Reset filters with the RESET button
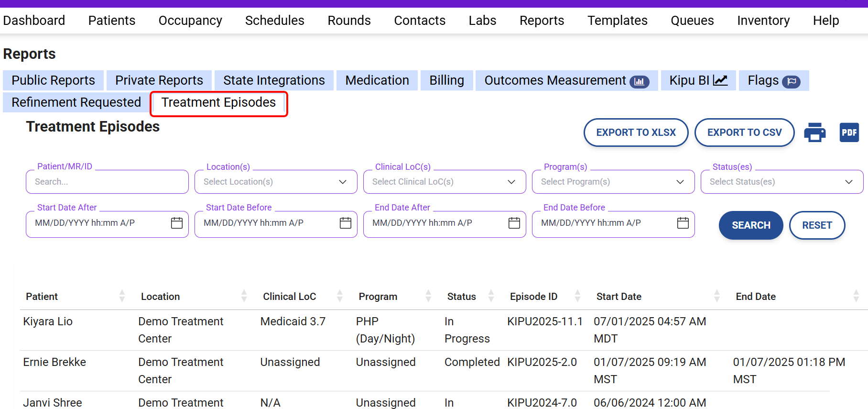 tap(816, 225)
